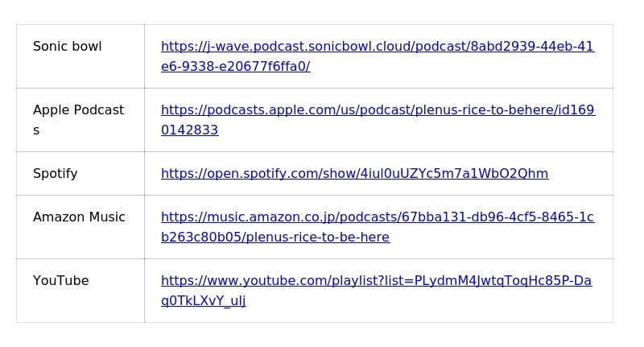The width and height of the screenshot is (644, 347).
Task: Click link text ending 'e20677f6ffa0/'
Action: point(235,67)
